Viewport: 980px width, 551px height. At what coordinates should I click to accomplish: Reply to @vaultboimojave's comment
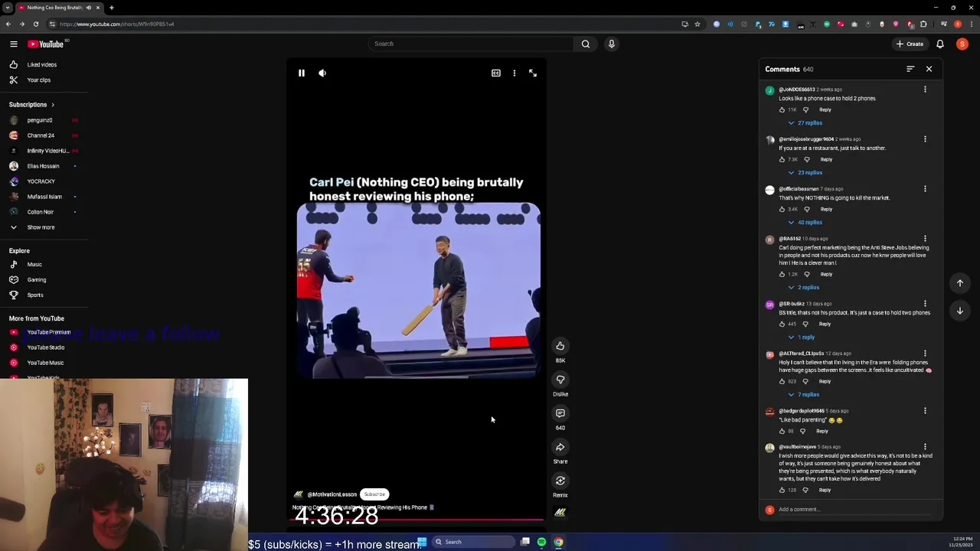pyautogui.click(x=825, y=491)
